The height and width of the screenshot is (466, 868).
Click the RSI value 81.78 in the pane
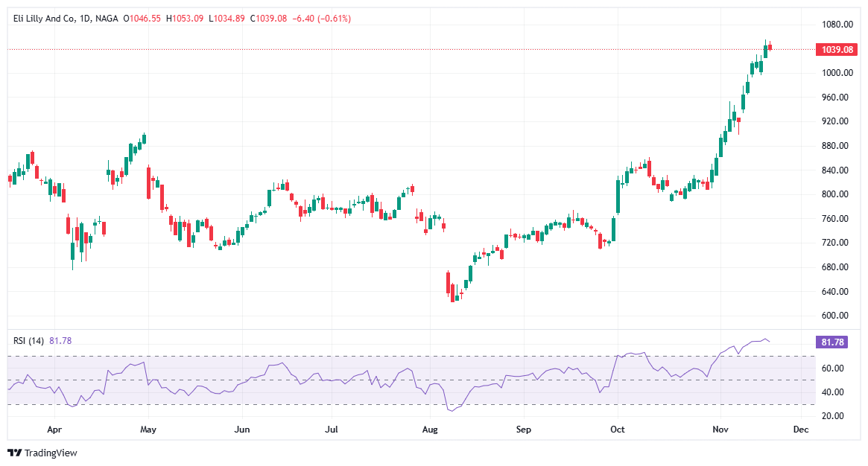(60, 340)
